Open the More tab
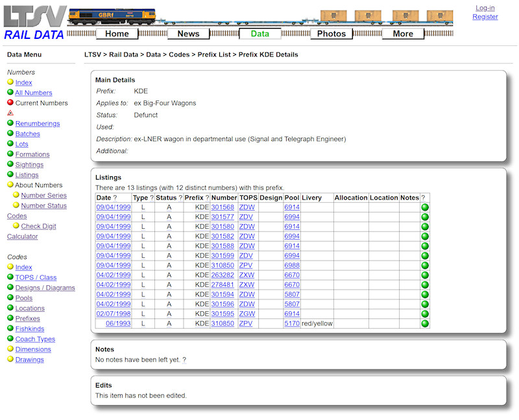This screenshot has height=420, width=519. point(403,33)
